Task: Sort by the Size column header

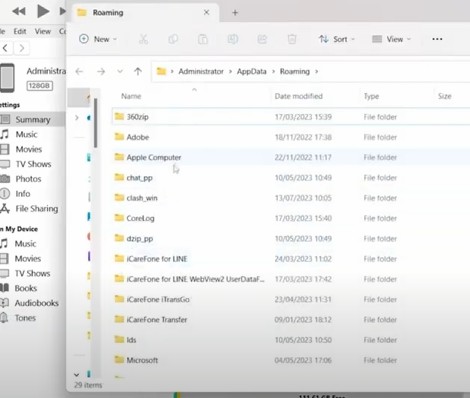Action: coord(445,96)
